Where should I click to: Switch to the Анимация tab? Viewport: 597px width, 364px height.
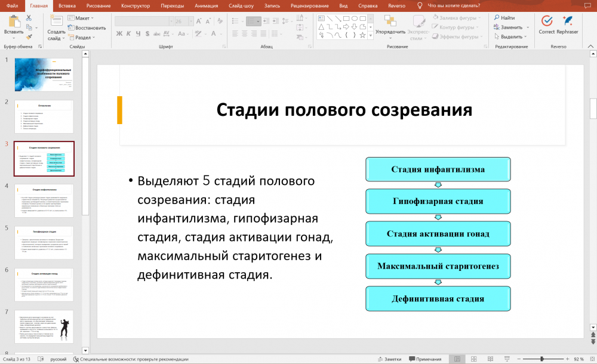pyautogui.click(x=208, y=5)
